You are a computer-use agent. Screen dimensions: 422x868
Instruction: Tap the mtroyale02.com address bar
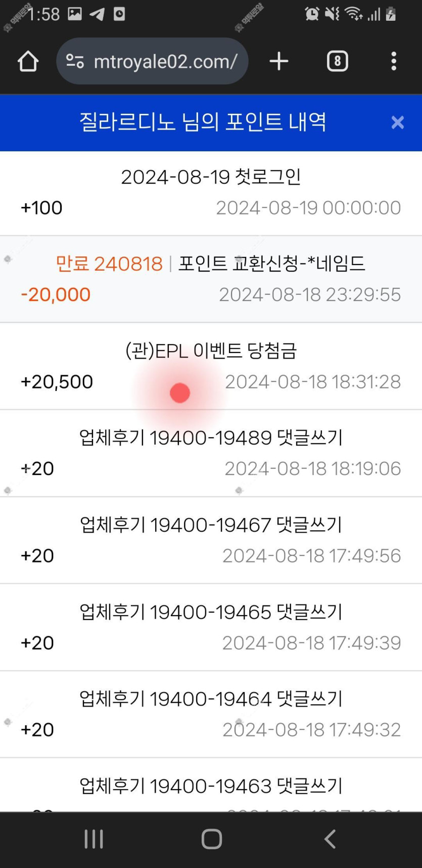[x=165, y=62]
